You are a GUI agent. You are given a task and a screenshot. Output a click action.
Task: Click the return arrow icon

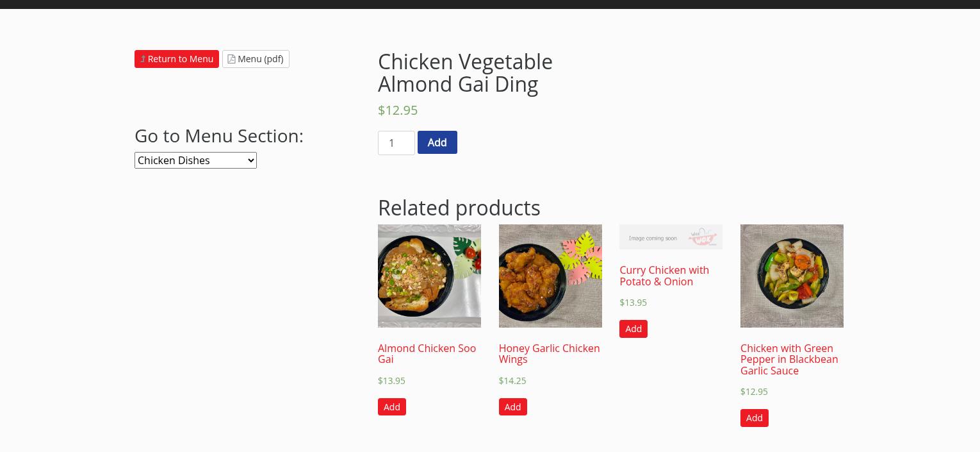point(143,59)
